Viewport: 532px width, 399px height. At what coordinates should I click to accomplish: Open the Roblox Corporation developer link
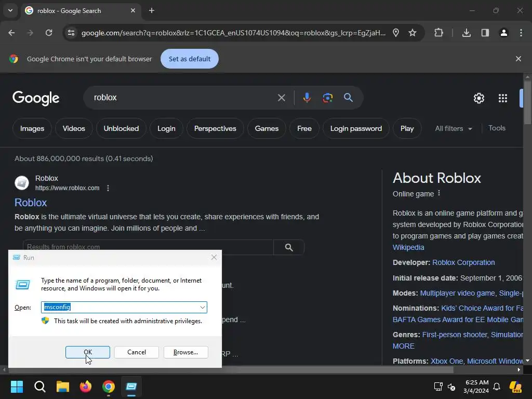(463, 262)
